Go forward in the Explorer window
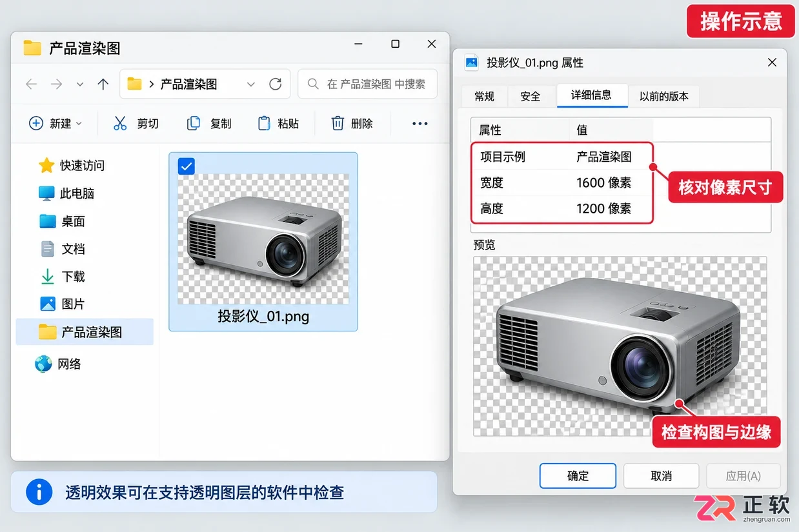Viewport: 799px width, 532px height. 57,84
